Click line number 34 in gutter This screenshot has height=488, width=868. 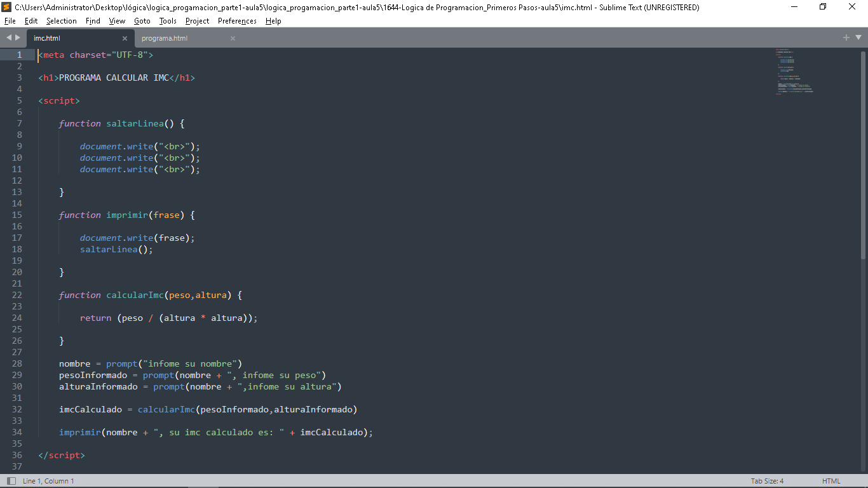[x=17, y=432]
